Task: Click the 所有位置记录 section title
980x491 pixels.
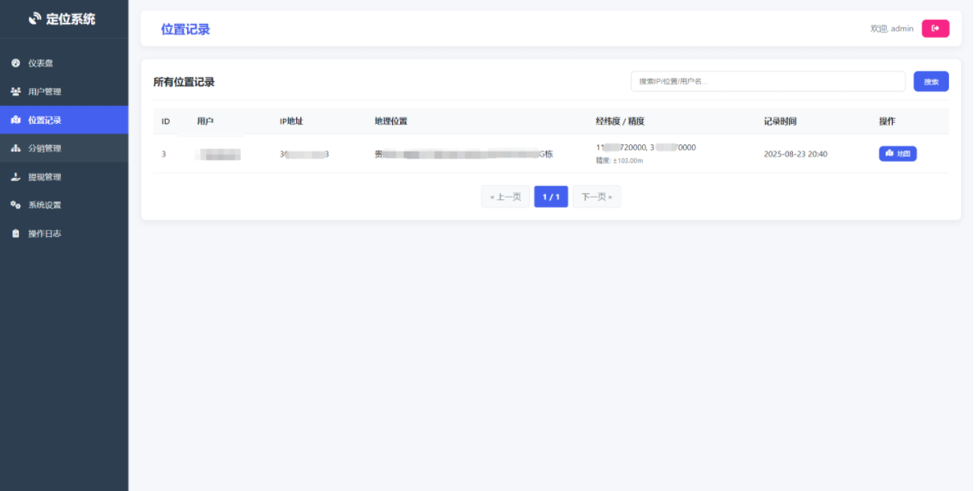Action: click(x=184, y=82)
